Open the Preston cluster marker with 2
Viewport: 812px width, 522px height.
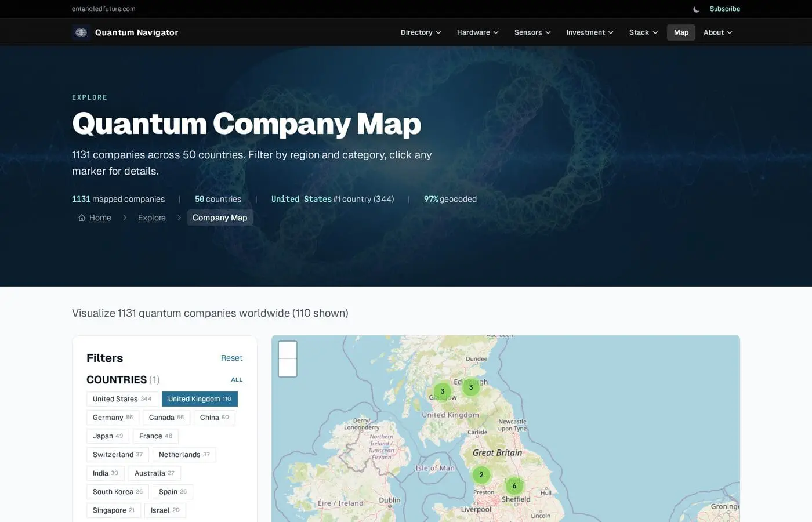(481, 475)
